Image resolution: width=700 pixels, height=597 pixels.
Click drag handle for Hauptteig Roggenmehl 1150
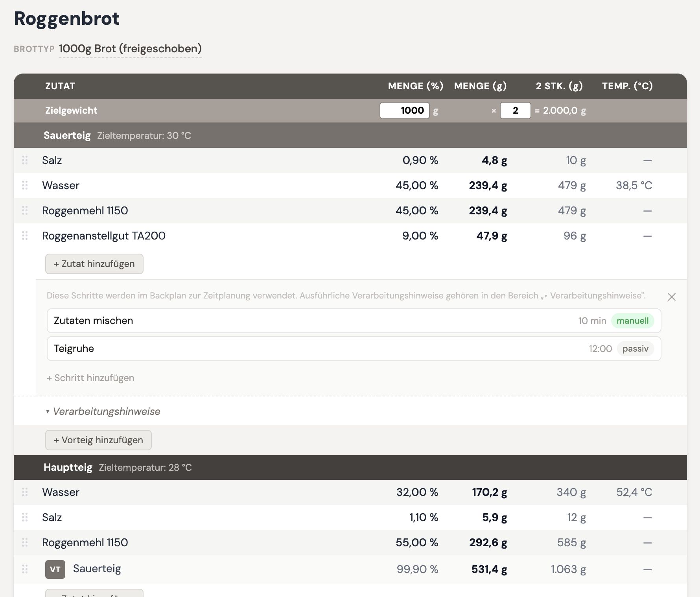pos(25,542)
